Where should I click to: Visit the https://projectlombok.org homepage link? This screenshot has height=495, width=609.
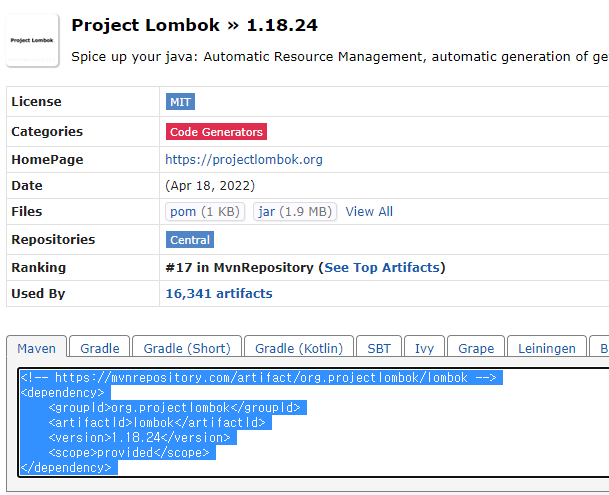[244, 160]
